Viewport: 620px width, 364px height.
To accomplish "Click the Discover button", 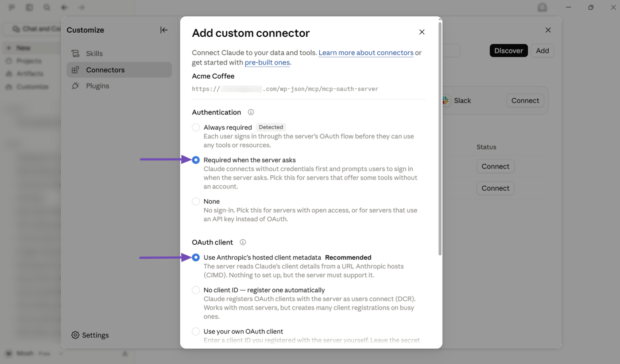I will [508, 50].
